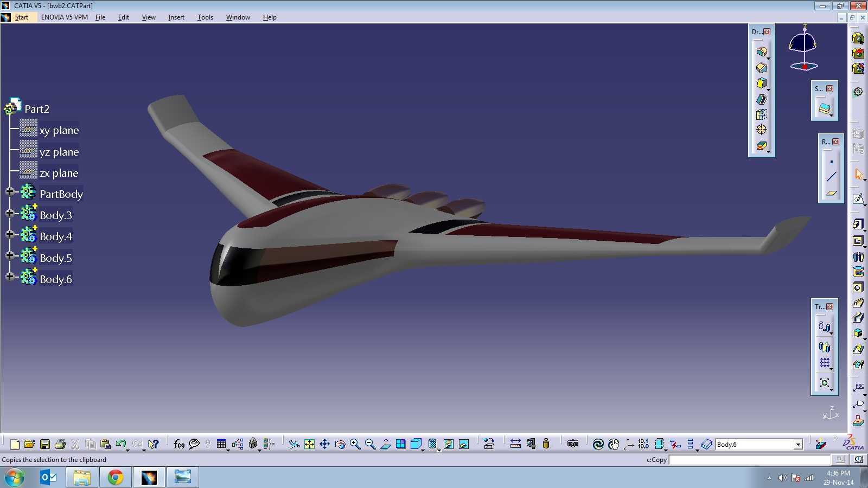Print with the printer icon
This screenshot has width=868, height=488.
[x=60, y=444]
